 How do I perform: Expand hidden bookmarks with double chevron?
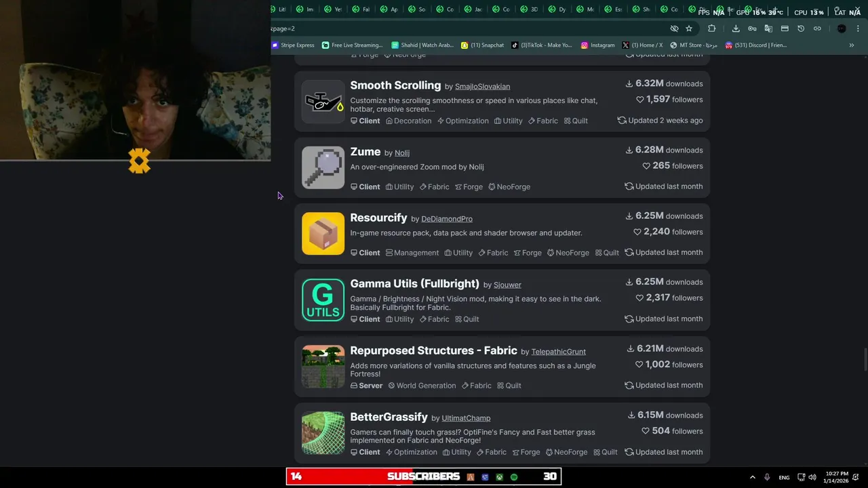point(852,45)
